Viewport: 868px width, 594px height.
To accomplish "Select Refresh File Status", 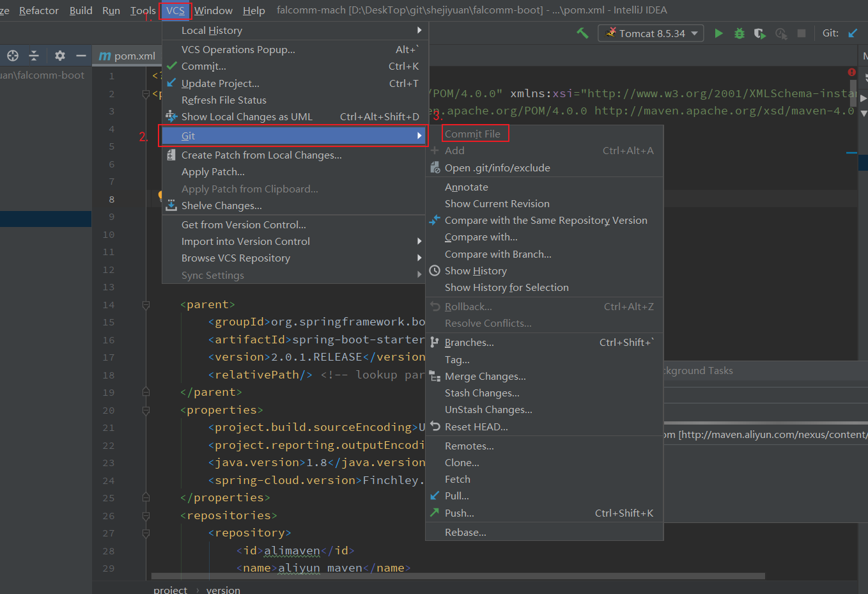I will pyautogui.click(x=295, y=100).
